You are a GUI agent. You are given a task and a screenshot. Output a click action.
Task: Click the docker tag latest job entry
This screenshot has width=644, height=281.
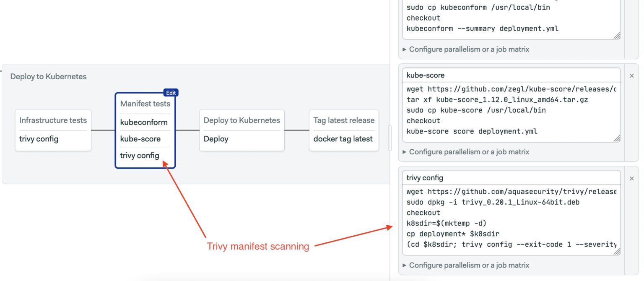click(x=344, y=139)
